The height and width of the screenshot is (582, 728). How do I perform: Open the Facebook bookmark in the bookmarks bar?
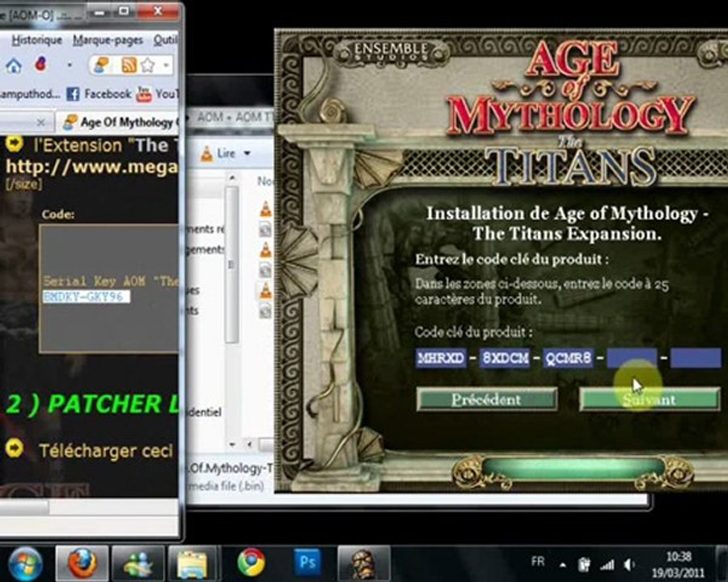(x=99, y=94)
